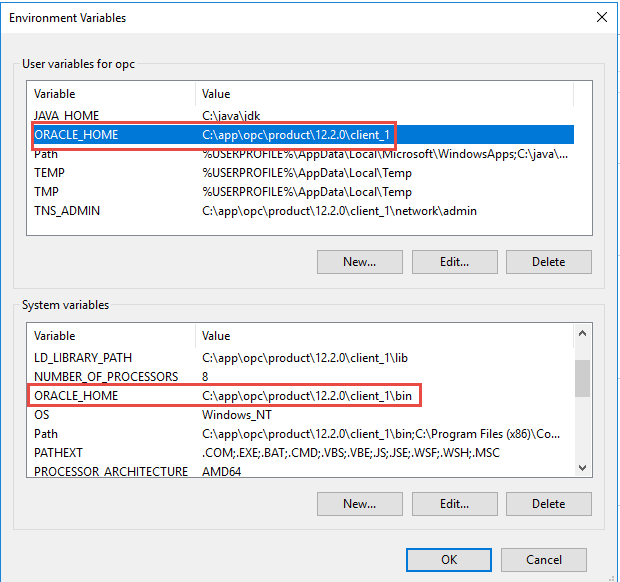Select the JAVA_HOME user variable
The width and height of the screenshot is (620, 582).
coord(67,116)
